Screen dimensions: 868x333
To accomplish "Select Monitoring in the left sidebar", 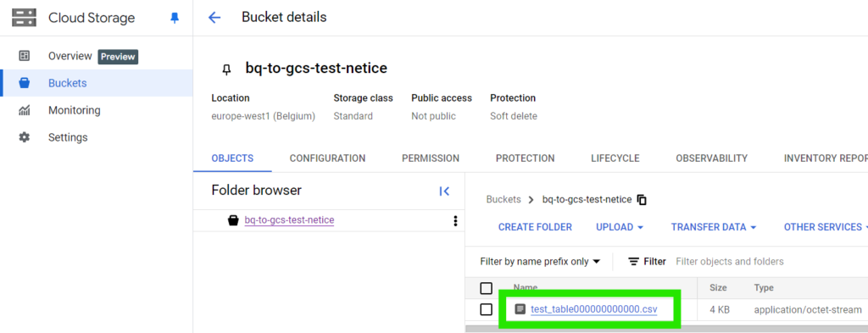I will click(75, 110).
